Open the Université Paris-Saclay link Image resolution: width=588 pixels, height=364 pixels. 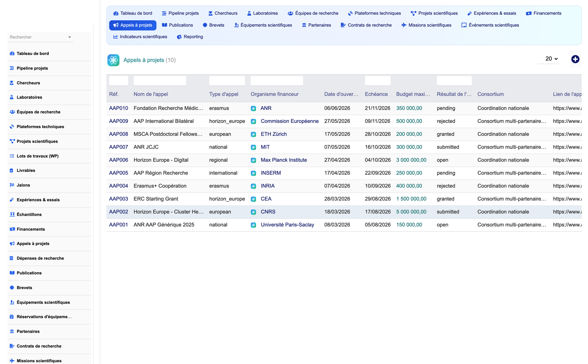pyautogui.click(x=287, y=225)
